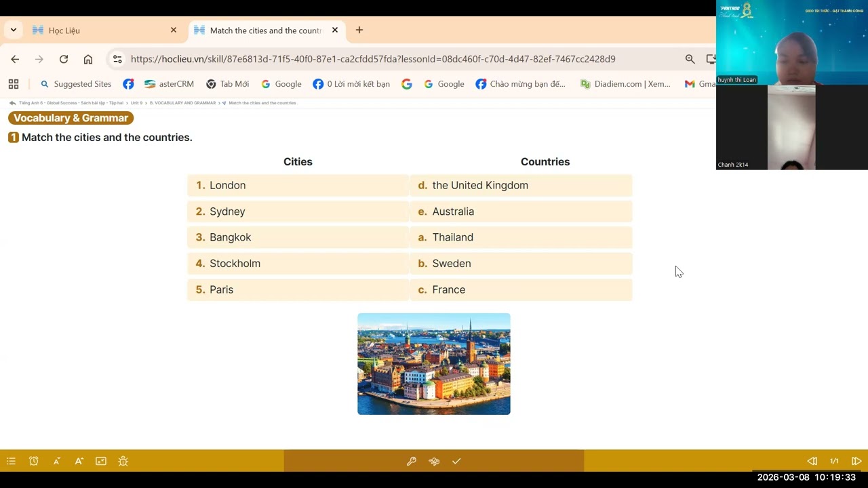The height and width of the screenshot is (488, 868).
Task: Go to next page arrow
Action: (856, 461)
